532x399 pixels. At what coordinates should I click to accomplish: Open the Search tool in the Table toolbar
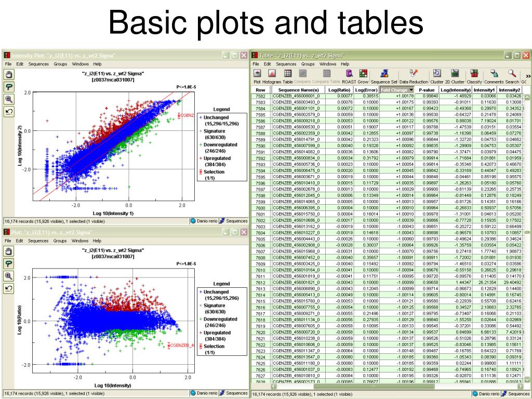pos(512,76)
